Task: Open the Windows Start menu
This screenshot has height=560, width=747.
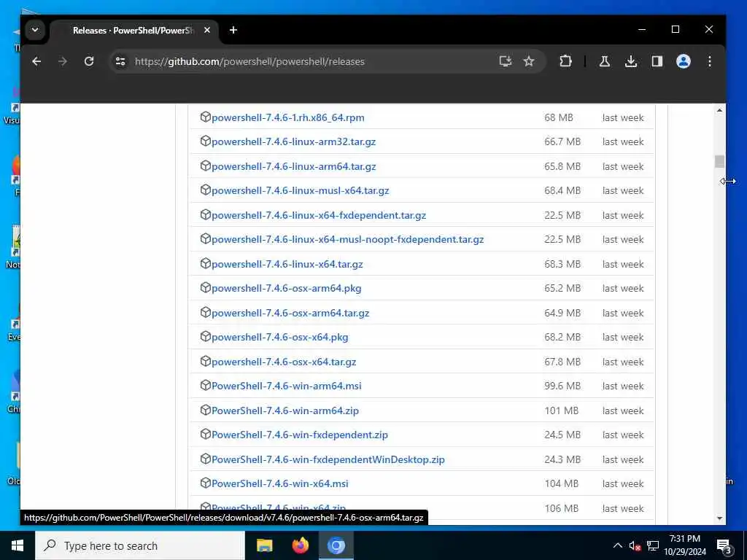Action: 18,545
